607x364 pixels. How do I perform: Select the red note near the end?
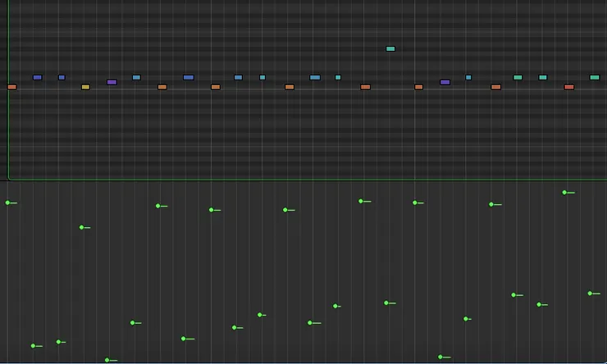[x=568, y=87]
